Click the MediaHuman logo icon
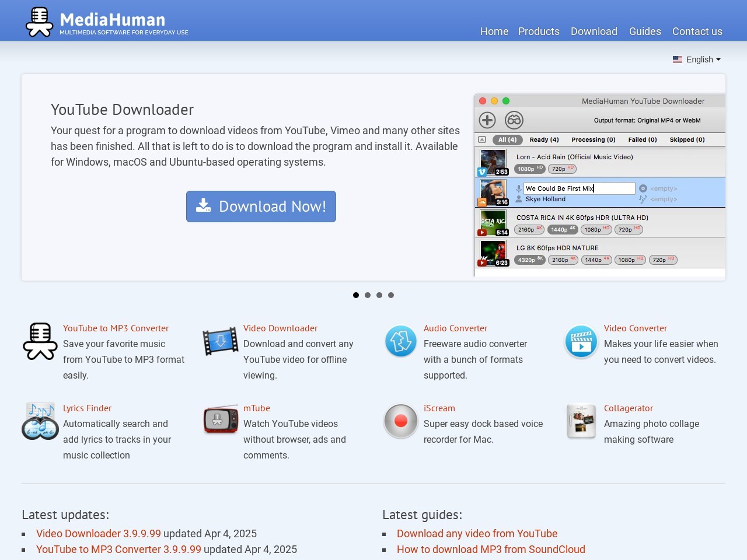This screenshot has width=747, height=560. 40,22
